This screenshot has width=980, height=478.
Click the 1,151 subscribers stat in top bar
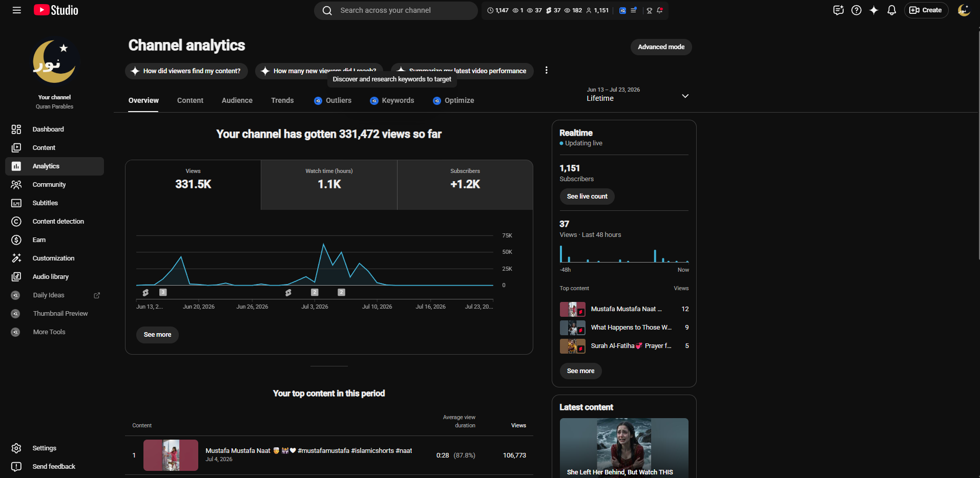click(597, 10)
